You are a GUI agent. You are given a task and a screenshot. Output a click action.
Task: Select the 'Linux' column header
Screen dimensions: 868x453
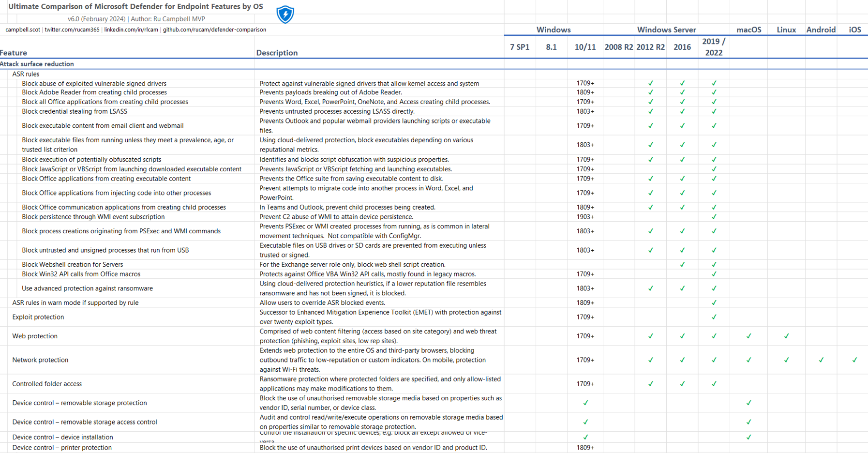pos(786,30)
